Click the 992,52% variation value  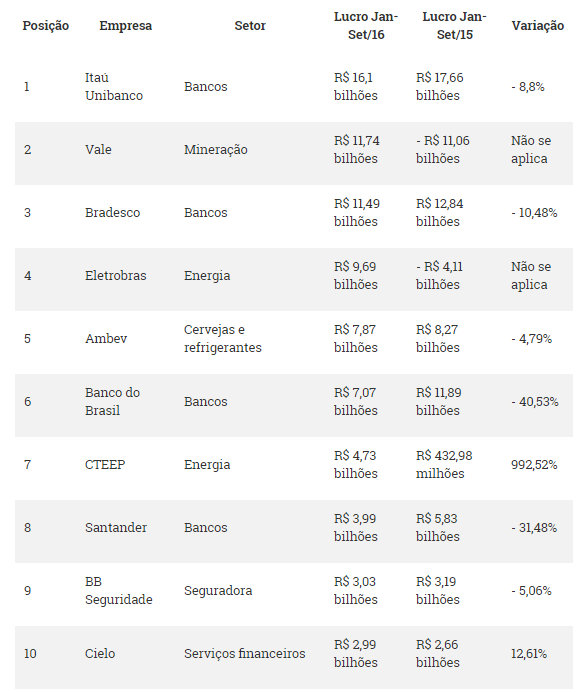coord(534,465)
